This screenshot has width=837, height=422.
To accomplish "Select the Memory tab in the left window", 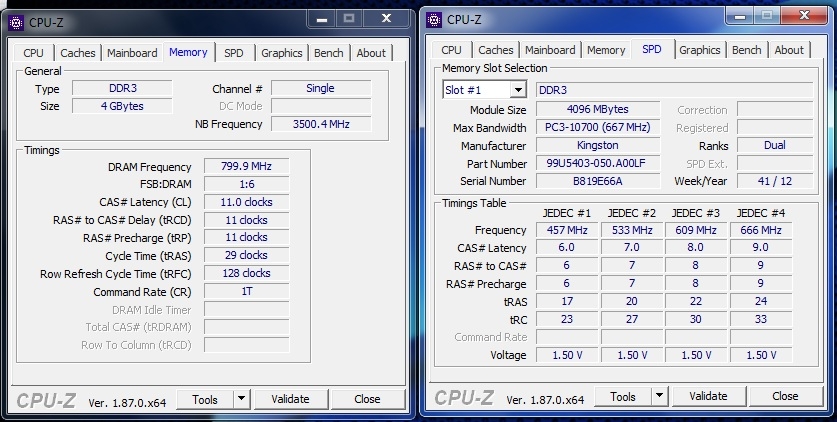I will click(x=188, y=52).
